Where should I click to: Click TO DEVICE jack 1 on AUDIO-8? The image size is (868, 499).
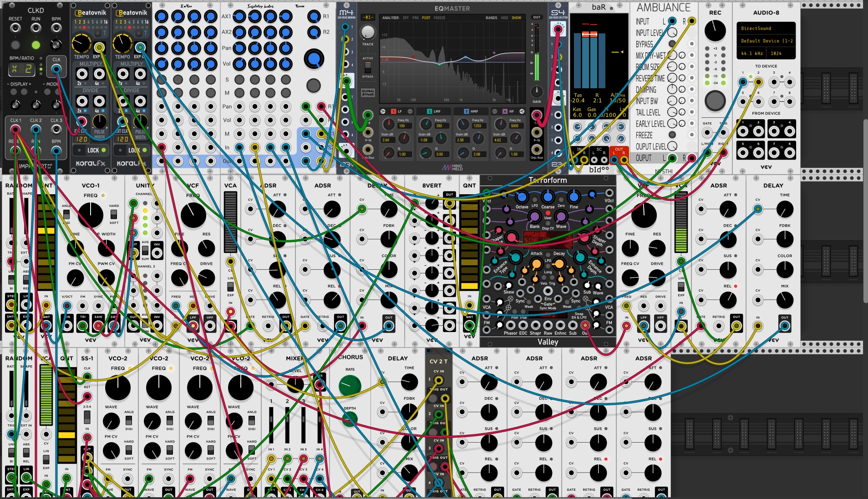[x=743, y=82]
